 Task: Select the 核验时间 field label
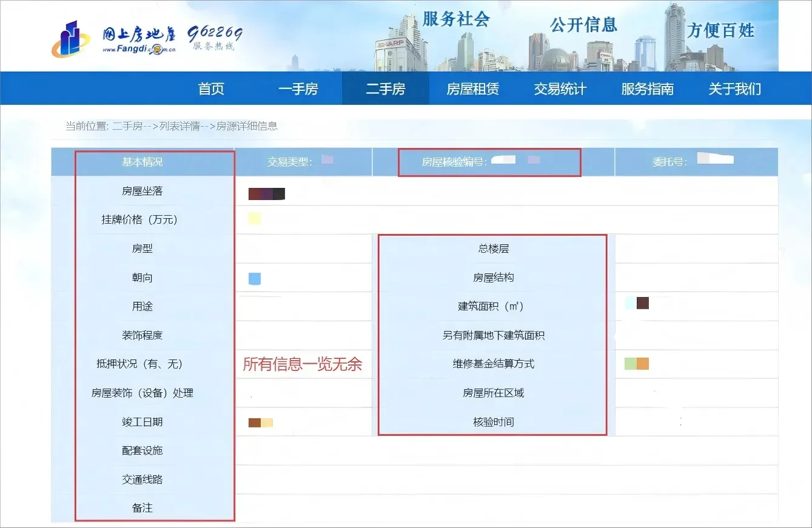(493, 422)
